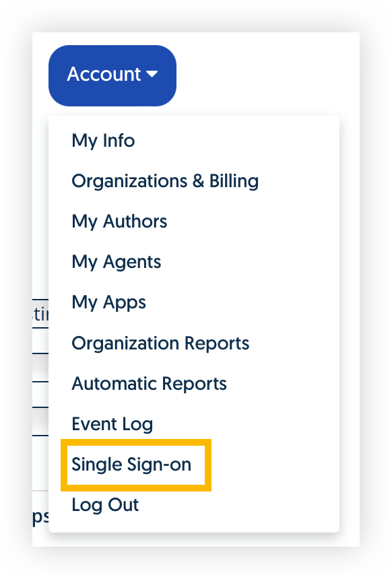The height and width of the screenshot is (579, 392).
Task: Click Log Out to sign out
Action: (x=105, y=505)
